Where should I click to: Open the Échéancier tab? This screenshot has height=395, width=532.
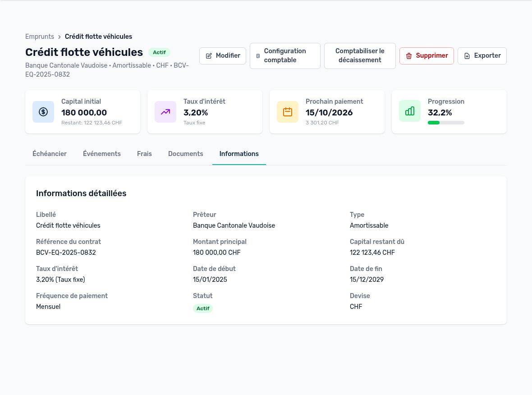pos(50,154)
